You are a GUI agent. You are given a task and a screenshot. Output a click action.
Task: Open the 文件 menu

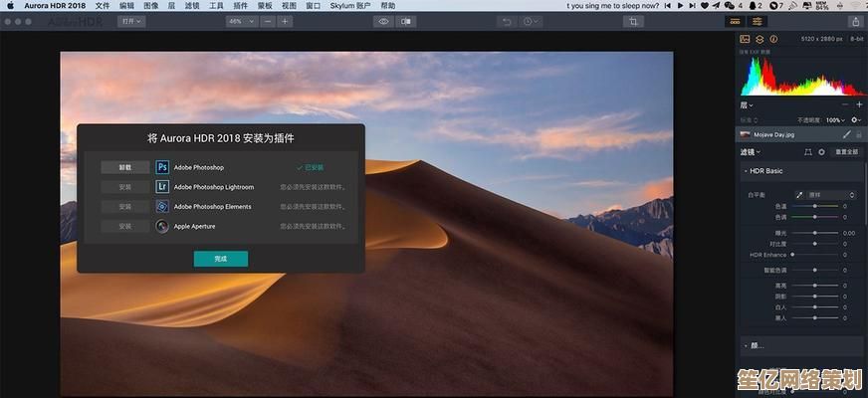click(103, 6)
